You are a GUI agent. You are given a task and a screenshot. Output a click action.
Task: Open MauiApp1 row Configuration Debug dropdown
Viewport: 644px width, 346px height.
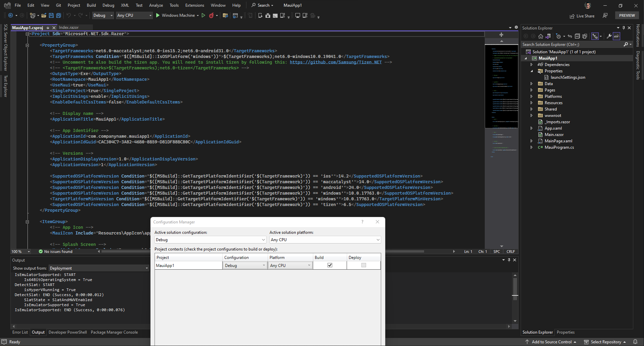pyautogui.click(x=245, y=265)
